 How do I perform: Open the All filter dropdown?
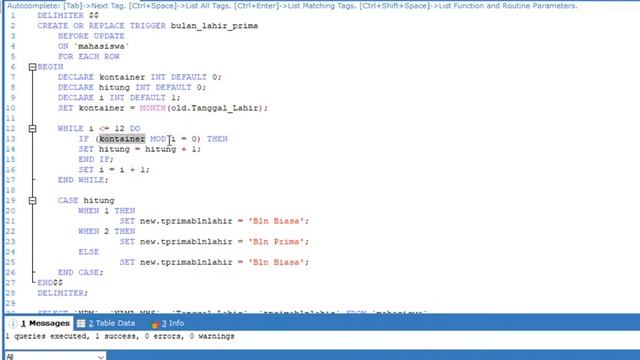[x=55, y=356]
